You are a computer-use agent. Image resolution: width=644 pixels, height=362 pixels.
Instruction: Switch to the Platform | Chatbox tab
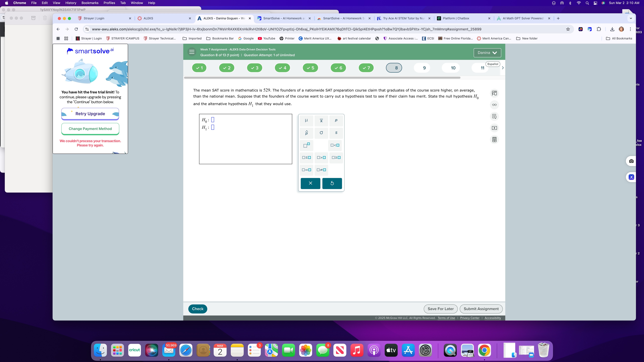464,18
